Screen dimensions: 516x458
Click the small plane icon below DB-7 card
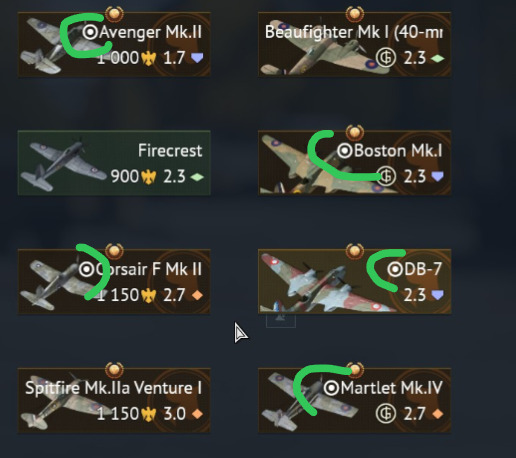point(281,321)
